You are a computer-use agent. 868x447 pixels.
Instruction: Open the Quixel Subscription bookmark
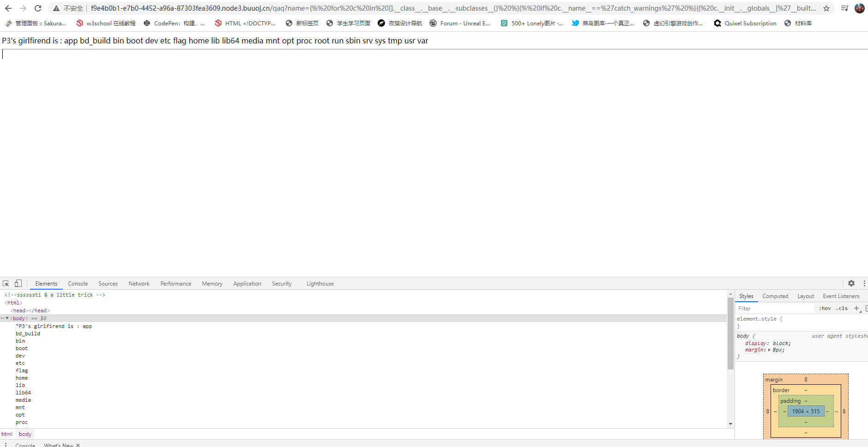745,24
